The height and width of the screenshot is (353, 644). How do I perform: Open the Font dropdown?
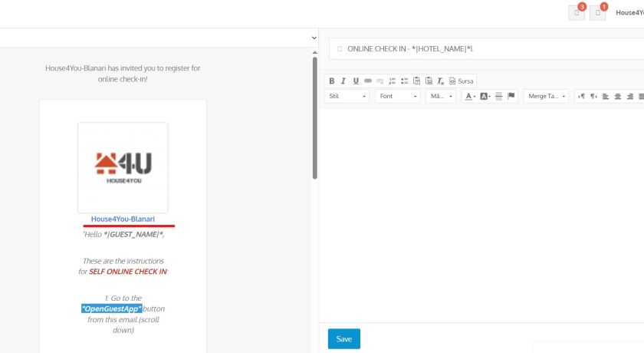[x=398, y=96]
